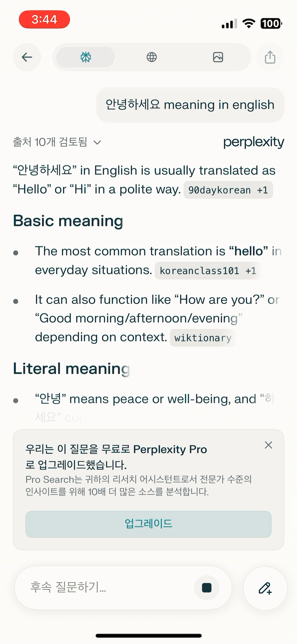
Task: Open the globe sources tab
Action: [152, 57]
